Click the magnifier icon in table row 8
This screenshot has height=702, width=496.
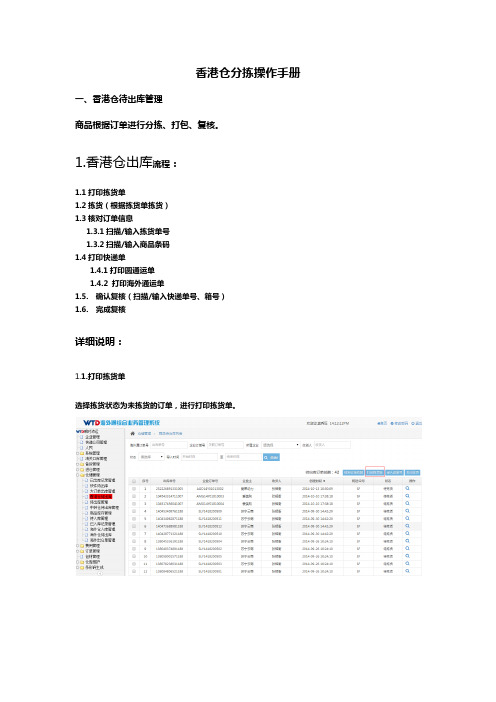coord(407,541)
